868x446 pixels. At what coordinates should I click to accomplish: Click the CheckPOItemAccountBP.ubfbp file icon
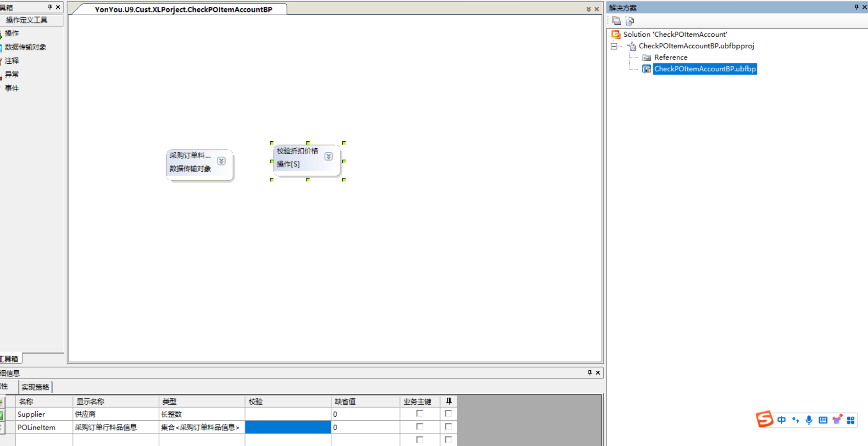coord(646,69)
